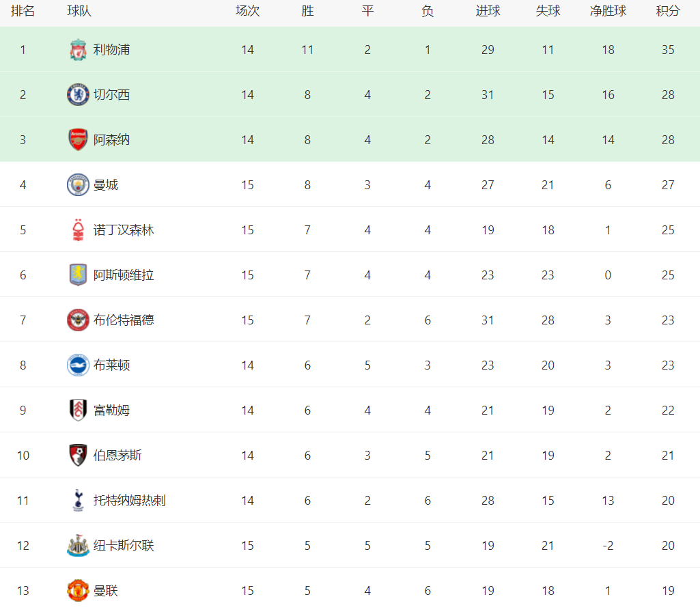700x612 pixels.
Task: Select the 布伦特福德 team name
Action: pyautogui.click(x=124, y=320)
